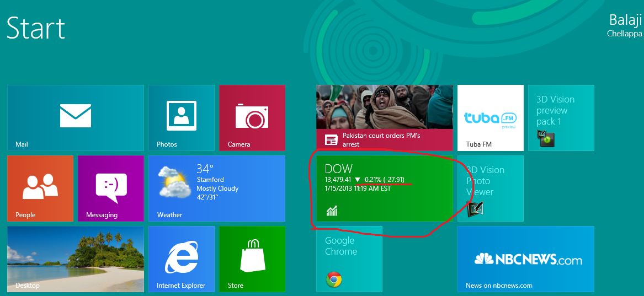This screenshot has width=644, height=296.
Task: Click the 42°/31° high low temperatures
Action: point(207,197)
